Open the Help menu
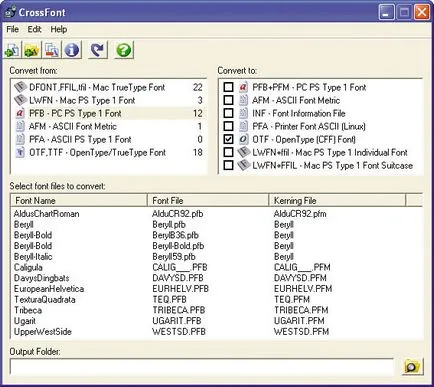 tap(59, 29)
